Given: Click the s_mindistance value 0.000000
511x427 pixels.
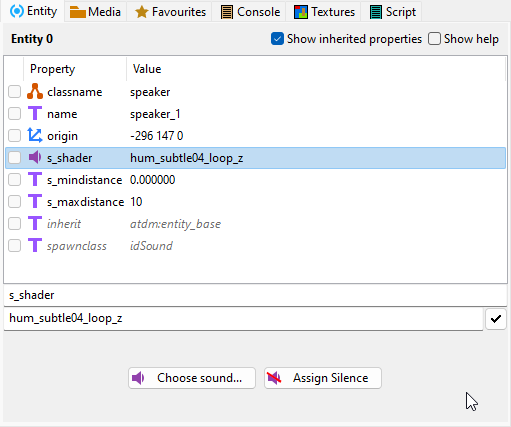Looking at the screenshot, I should pyautogui.click(x=152, y=180).
